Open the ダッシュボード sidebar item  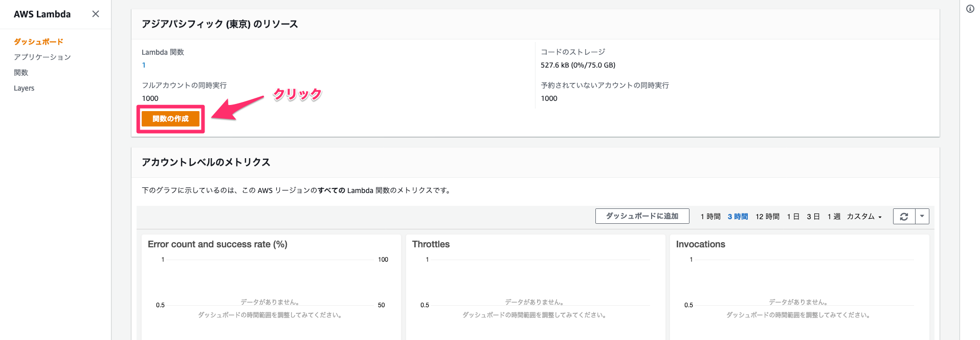[38, 41]
